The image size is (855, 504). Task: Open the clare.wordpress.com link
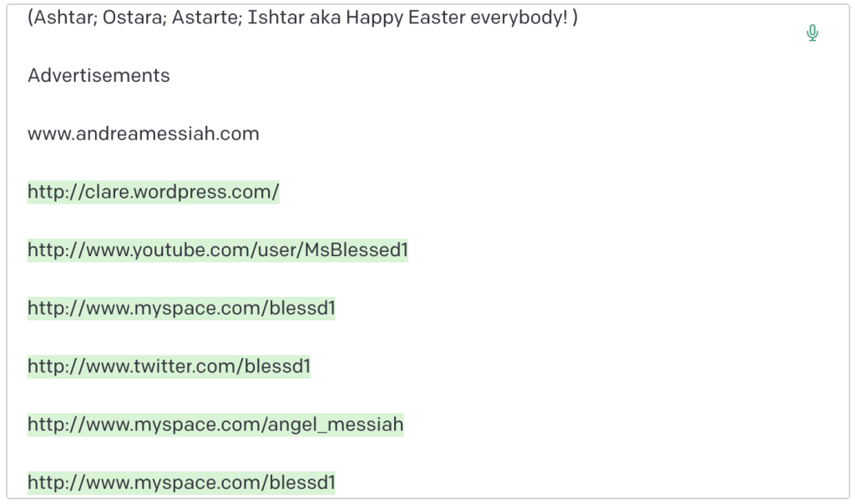click(153, 192)
